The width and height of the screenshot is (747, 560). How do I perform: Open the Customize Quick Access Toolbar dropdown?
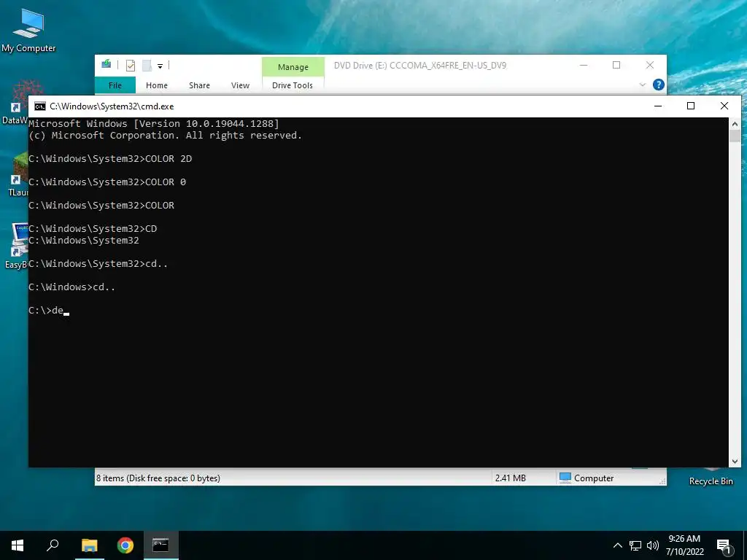point(160,66)
